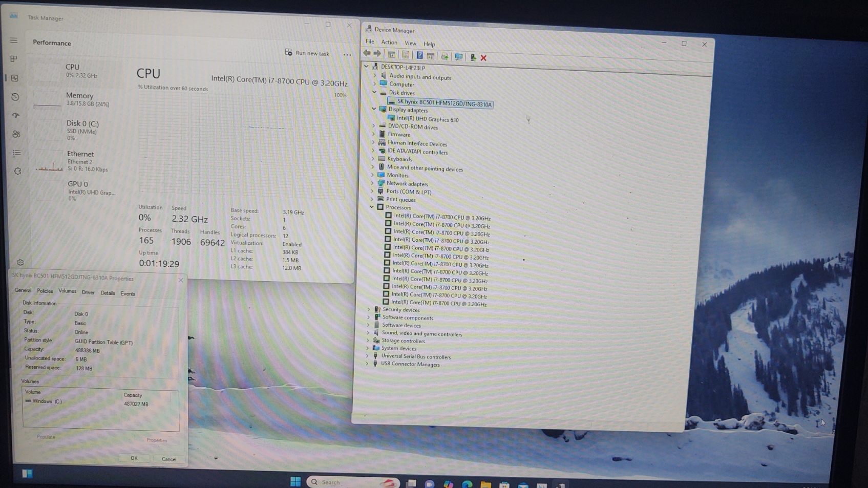Image resolution: width=868 pixels, height=488 pixels.
Task: Open Users page in Task Manager sidebar
Action: pos(16,134)
